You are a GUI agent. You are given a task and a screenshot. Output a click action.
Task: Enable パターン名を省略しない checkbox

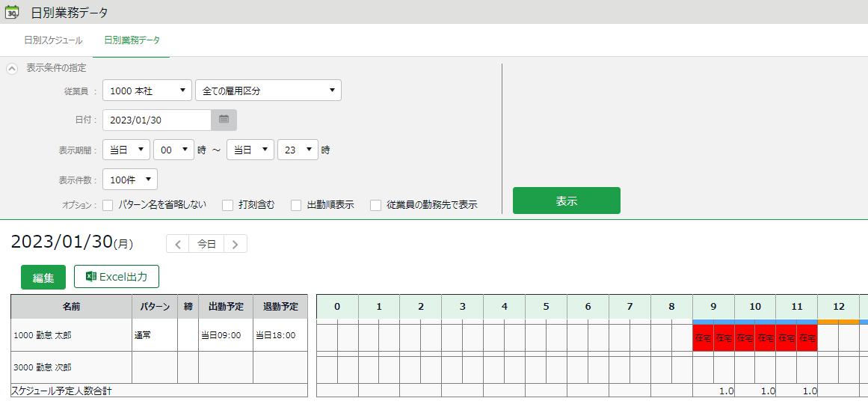pos(108,205)
